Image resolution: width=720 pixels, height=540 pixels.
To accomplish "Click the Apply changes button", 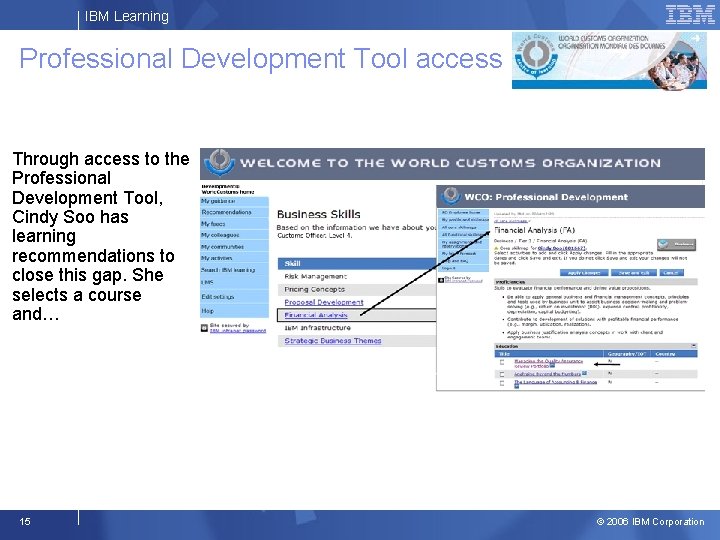I will pos(584,273).
